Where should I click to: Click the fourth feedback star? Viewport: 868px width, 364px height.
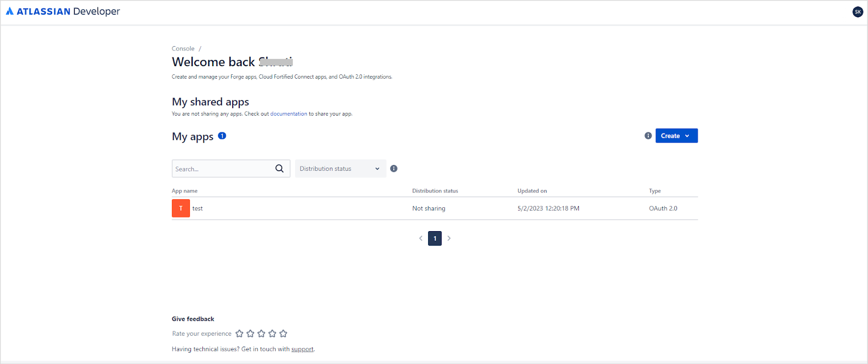[272, 334]
